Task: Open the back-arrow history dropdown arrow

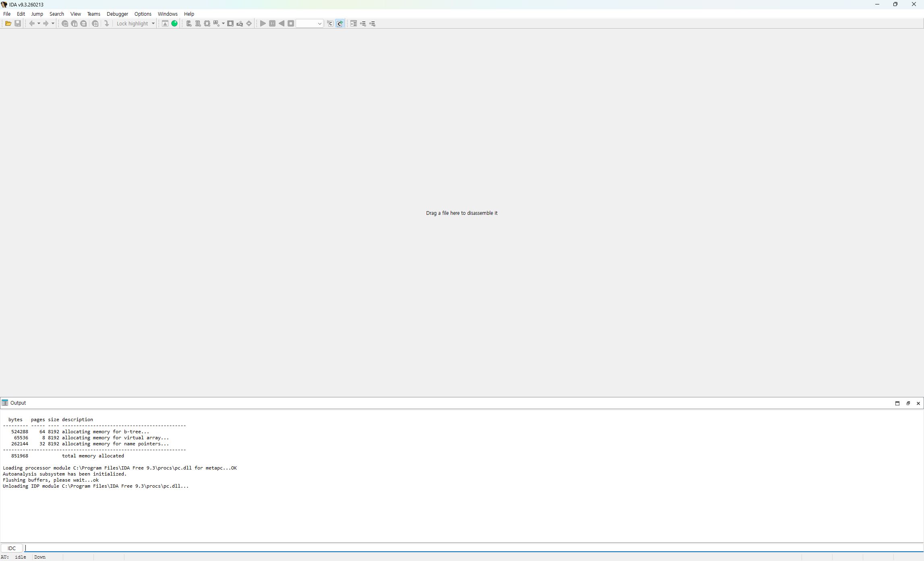Action: 39,23
